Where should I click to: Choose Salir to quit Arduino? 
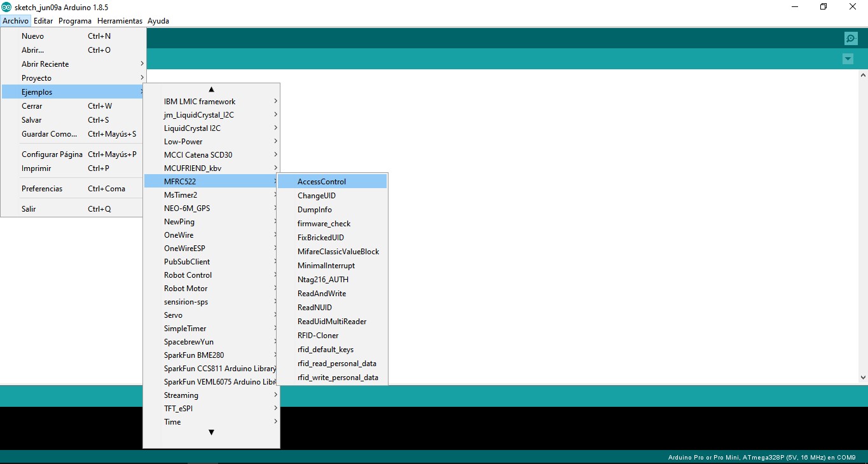click(73, 209)
